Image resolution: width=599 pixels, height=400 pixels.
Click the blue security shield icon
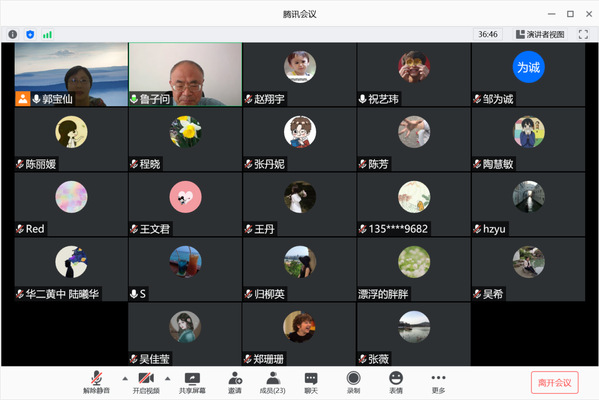click(30, 34)
